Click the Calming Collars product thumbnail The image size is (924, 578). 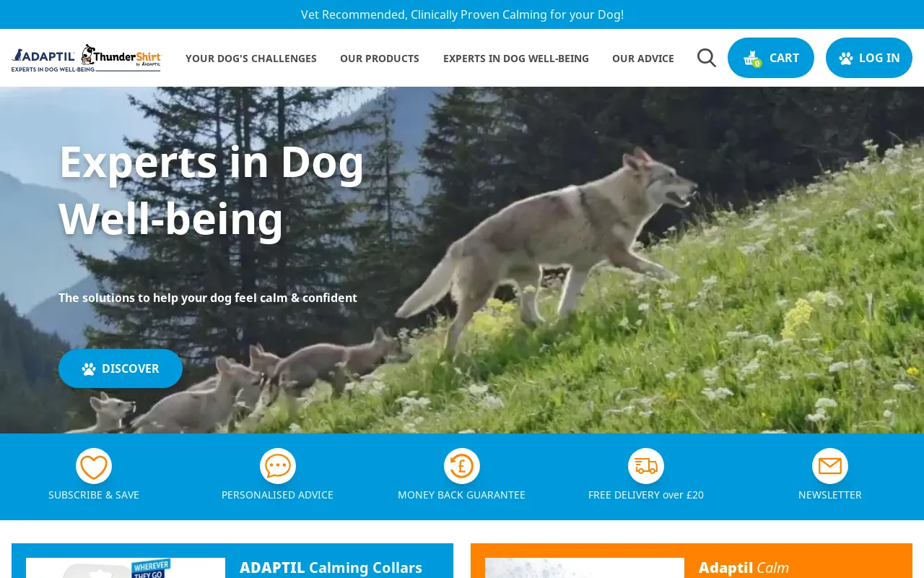[126, 568]
